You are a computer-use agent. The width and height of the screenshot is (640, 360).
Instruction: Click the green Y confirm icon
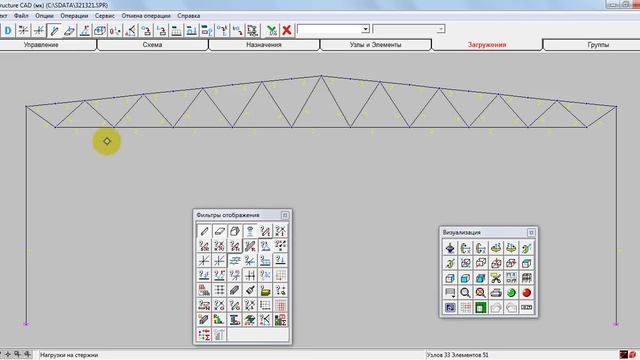[272, 30]
